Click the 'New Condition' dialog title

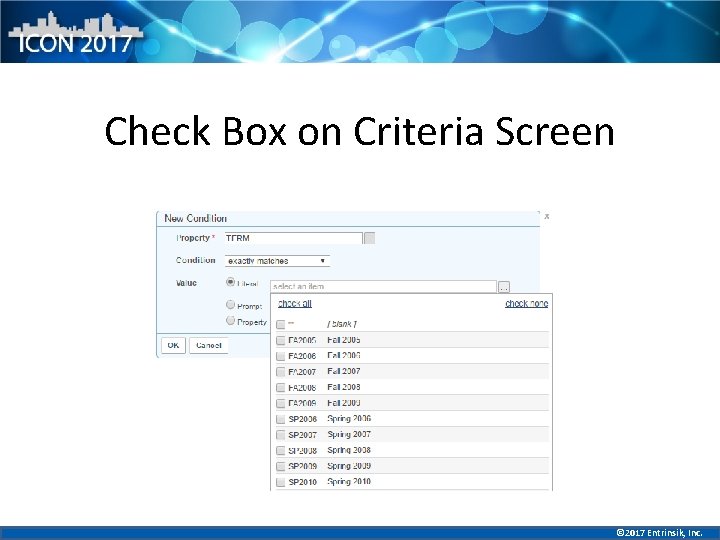(x=196, y=219)
